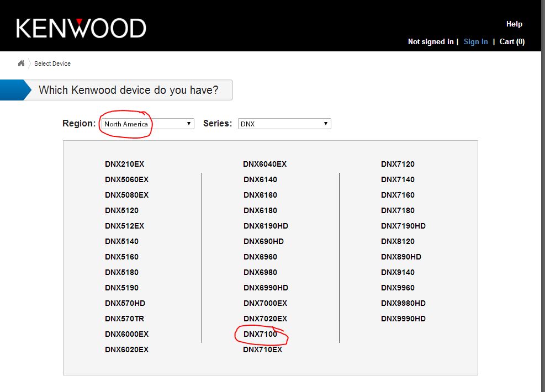The image size is (545, 392).
Task: Select device DNX6040EX
Action: (265, 164)
